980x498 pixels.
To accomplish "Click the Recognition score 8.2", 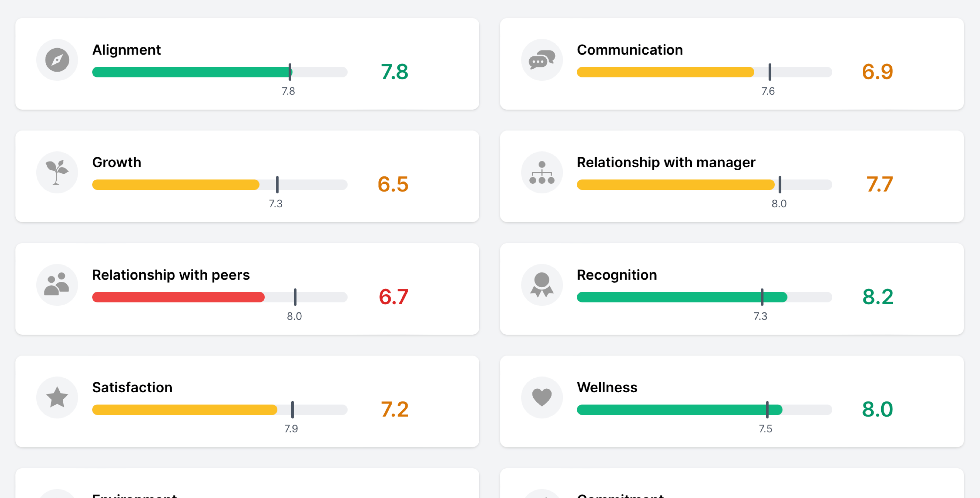I will 877,297.
